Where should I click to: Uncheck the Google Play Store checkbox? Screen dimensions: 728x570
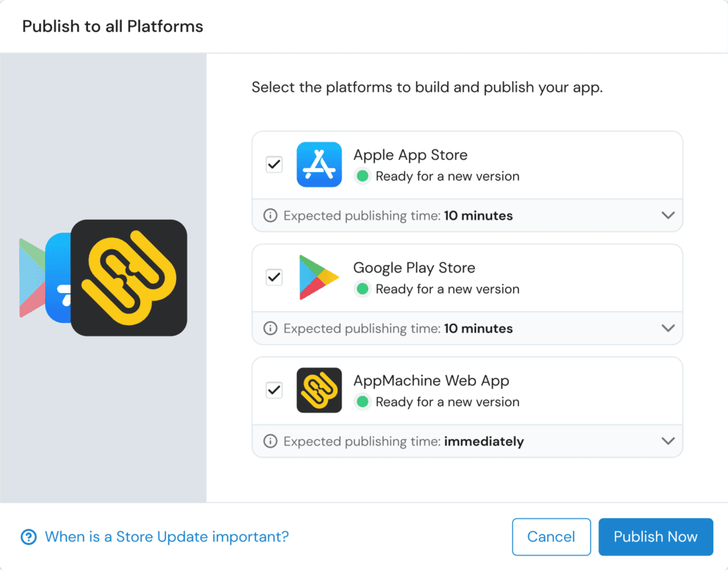point(273,277)
